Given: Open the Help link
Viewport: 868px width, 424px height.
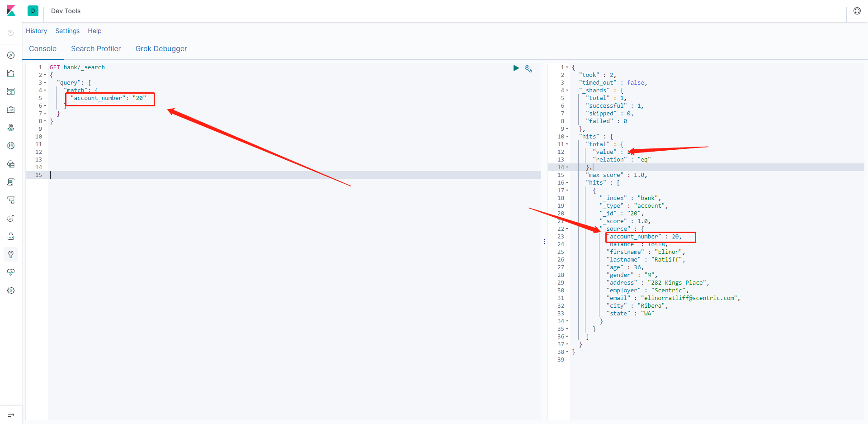Looking at the screenshot, I should [x=94, y=31].
